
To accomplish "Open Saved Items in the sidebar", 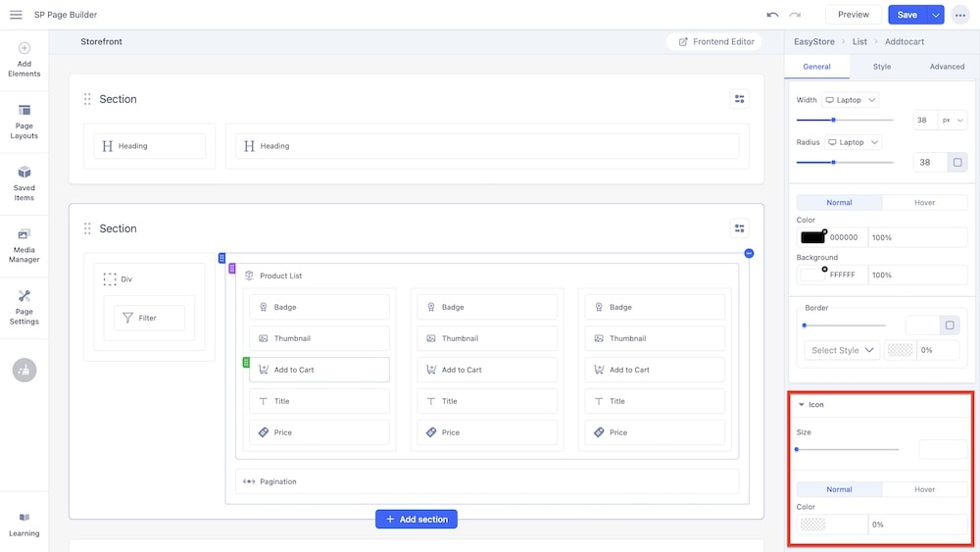I will pyautogui.click(x=24, y=183).
